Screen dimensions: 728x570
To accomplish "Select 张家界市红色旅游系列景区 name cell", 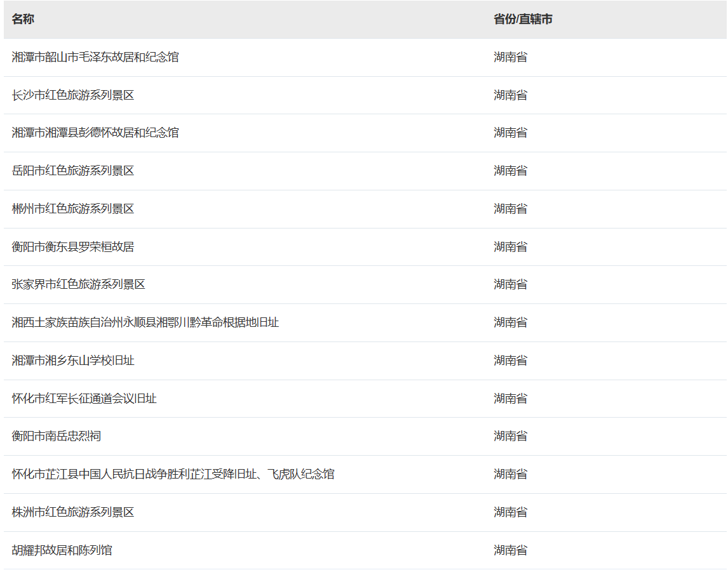I will [79, 284].
